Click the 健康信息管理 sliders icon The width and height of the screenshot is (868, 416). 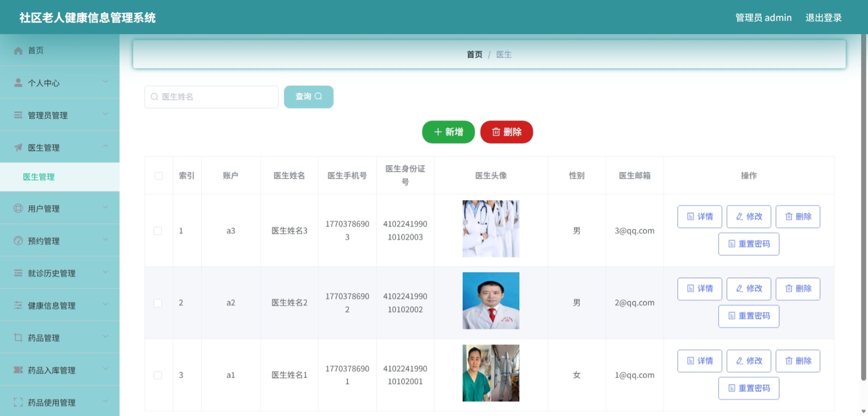click(x=18, y=305)
